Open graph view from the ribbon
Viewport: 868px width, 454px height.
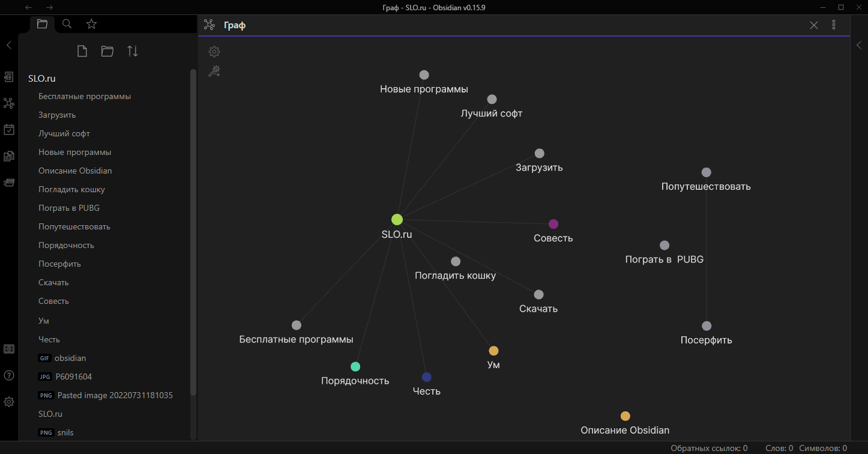(9, 103)
